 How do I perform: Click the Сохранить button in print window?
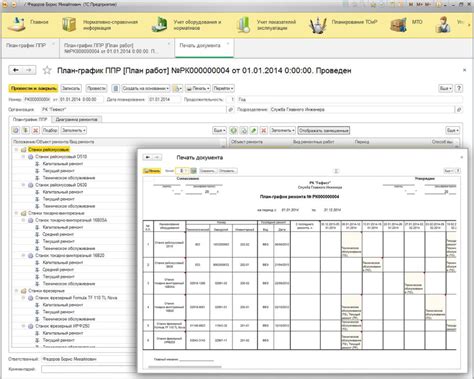tap(208, 171)
